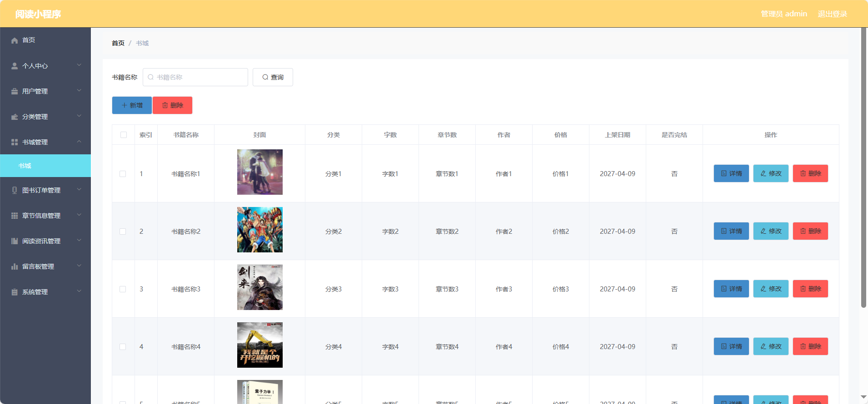Click the trash icon on 删除 for 书籍名称4
The width and height of the screenshot is (868, 404).
pos(803,346)
